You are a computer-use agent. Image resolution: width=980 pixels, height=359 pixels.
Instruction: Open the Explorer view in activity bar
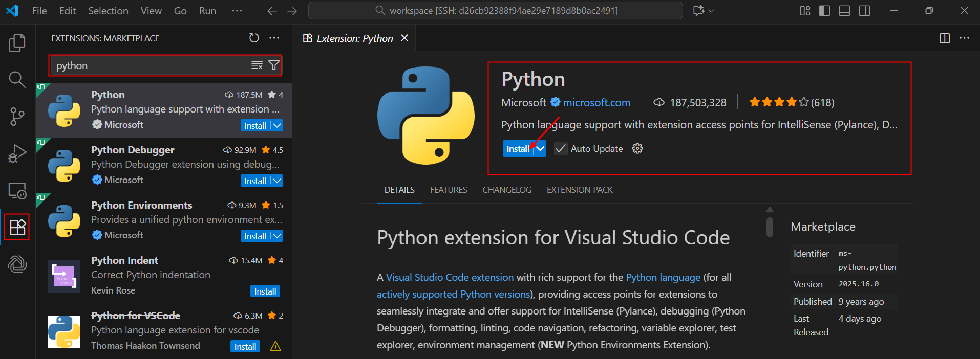click(x=17, y=43)
